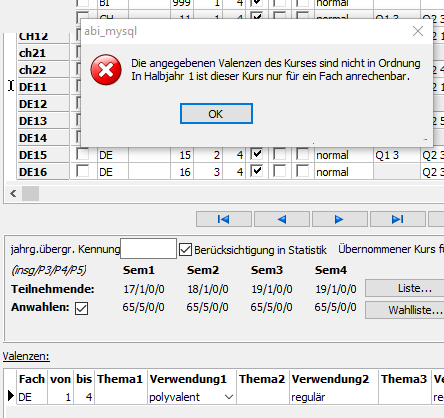This screenshot has height=418, width=444.
Task: Click OK in the abi_mysql error dialog
Action: click(216, 114)
